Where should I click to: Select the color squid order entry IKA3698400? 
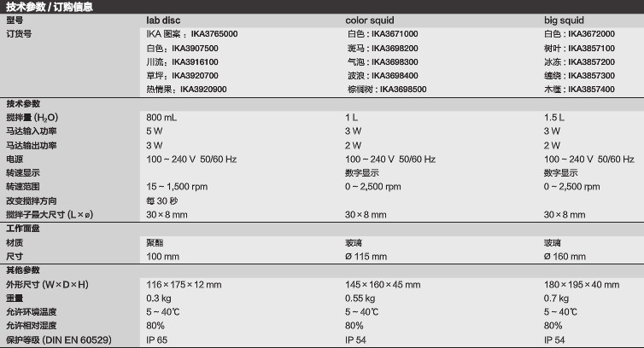(x=383, y=76)
